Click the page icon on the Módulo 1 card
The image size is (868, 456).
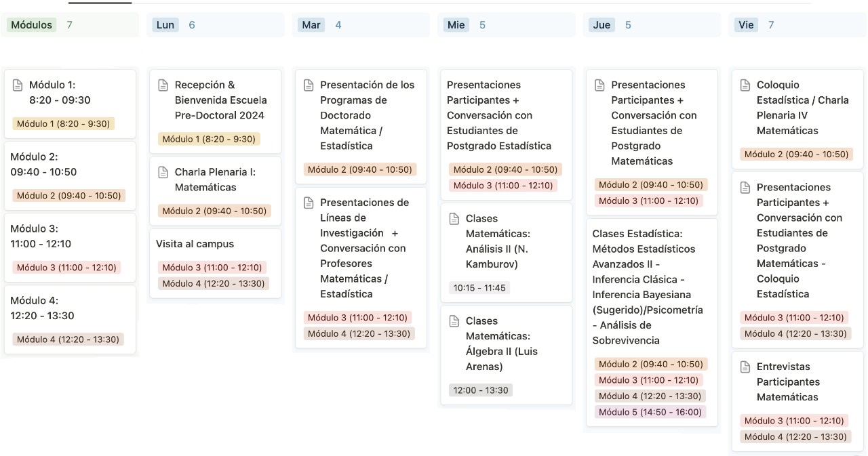pos(17,85)
